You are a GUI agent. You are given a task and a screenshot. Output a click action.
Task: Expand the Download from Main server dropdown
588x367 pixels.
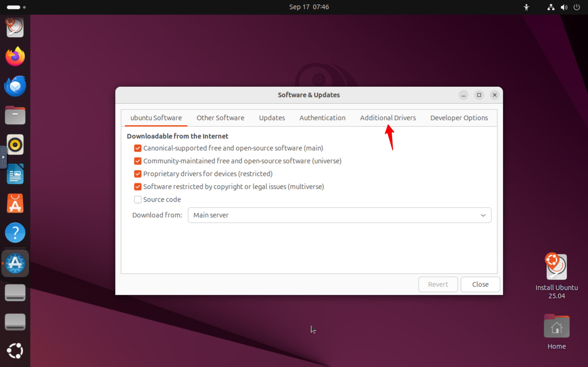click(339, 215)
